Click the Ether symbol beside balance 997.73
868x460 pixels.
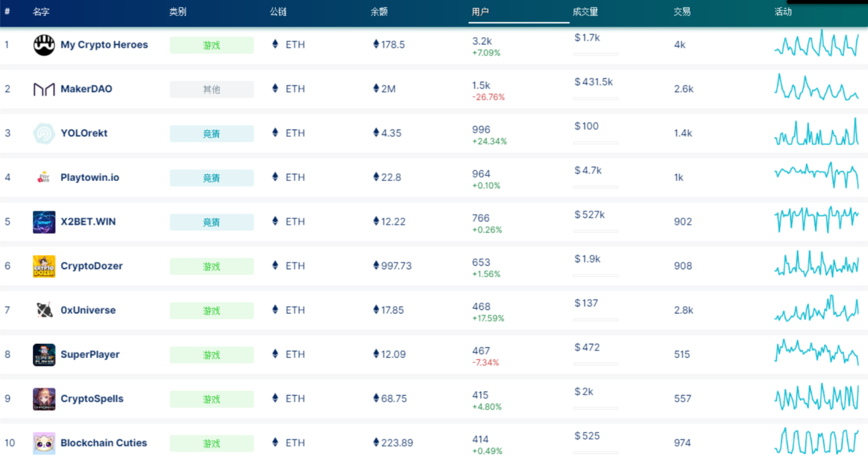pos(376,266)
